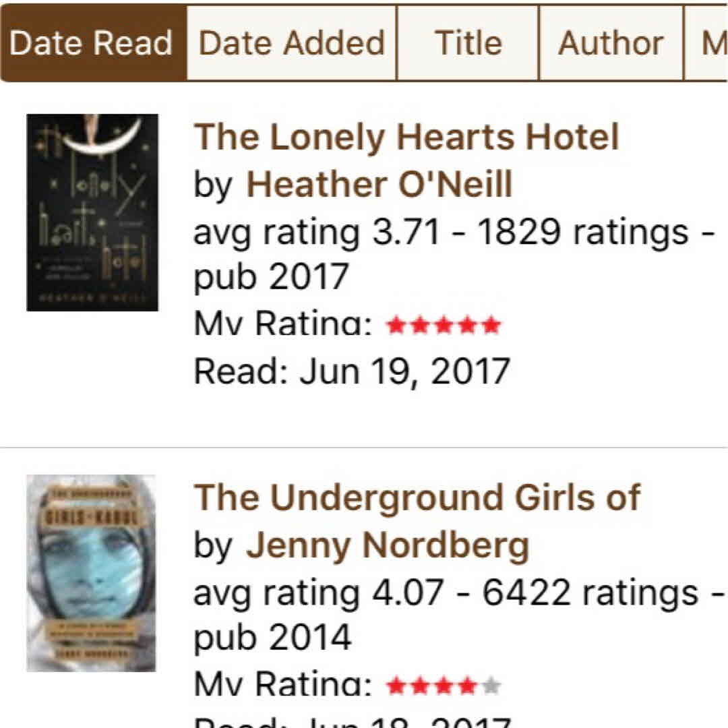Screen dimensions: 728x728
Task: Click the gray fifth star on Underground Girls rating
Action: [x=491, y=687]
